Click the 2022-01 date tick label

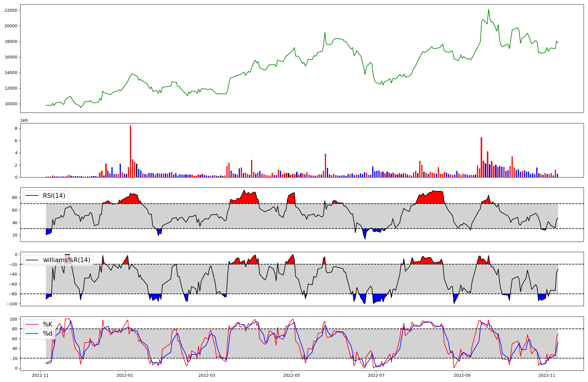pyautogui.click(x=125, y=375)
